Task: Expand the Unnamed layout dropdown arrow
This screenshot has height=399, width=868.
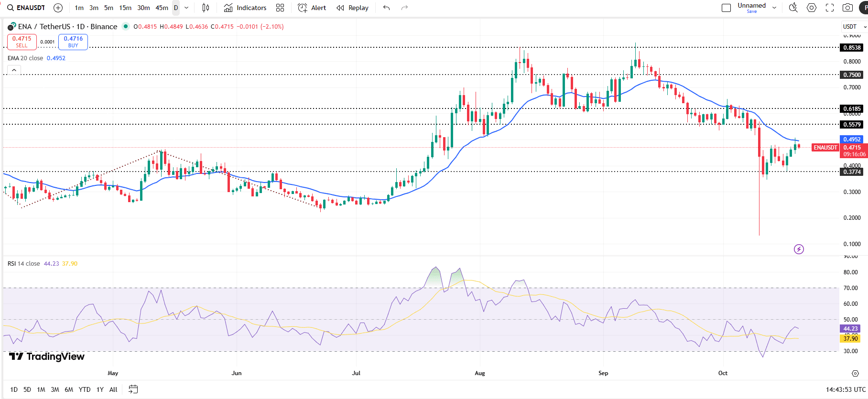Action: (x=774, y=8)
